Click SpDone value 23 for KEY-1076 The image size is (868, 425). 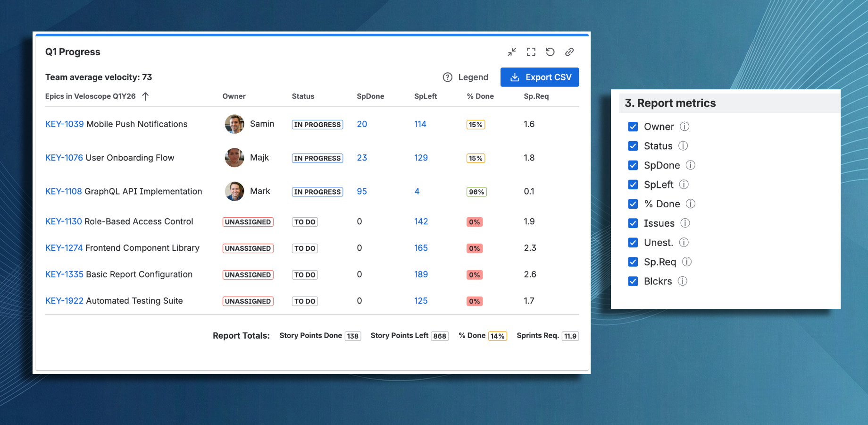(x=362, y=158)
